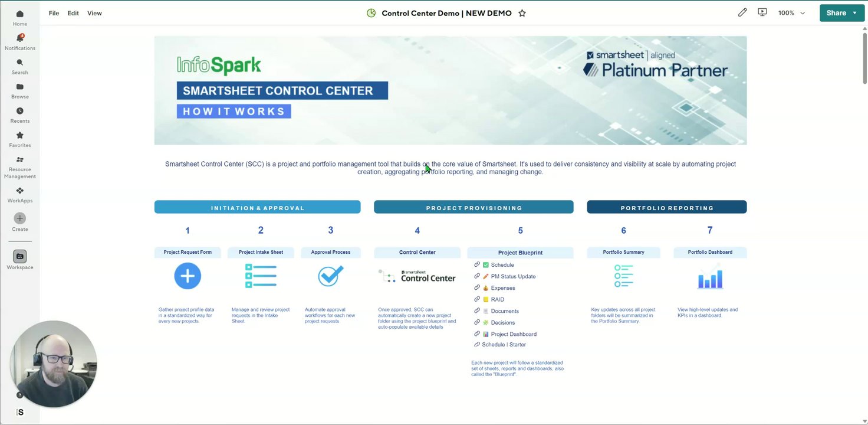Open the Expenses link
868x425 pixels.
click(x=503, y=288)
